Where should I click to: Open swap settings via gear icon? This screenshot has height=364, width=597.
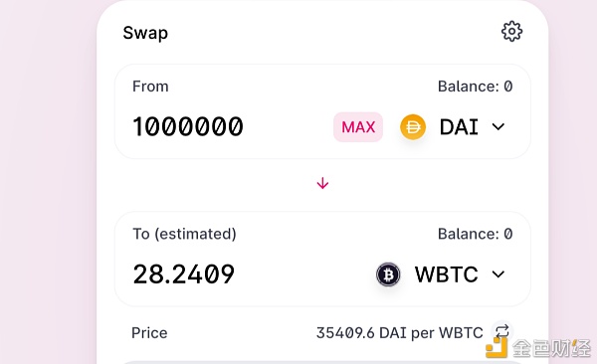point(511,31)
